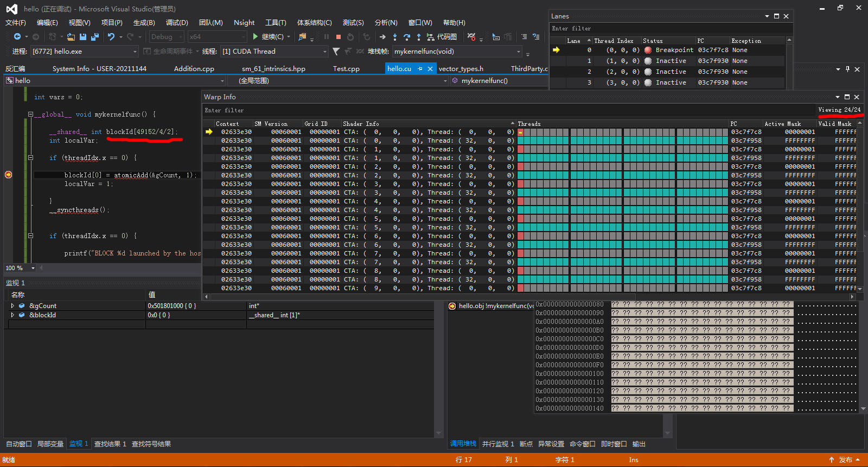This screenshot has width=868, height=467.
Task: Open the stack frame mykernelfunc(void) dropdown
Action: (x=519, y=52)
